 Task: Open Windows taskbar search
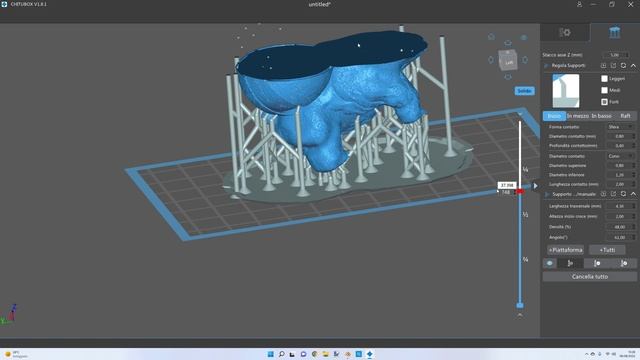pyautogui.click(x=281, y=354)
